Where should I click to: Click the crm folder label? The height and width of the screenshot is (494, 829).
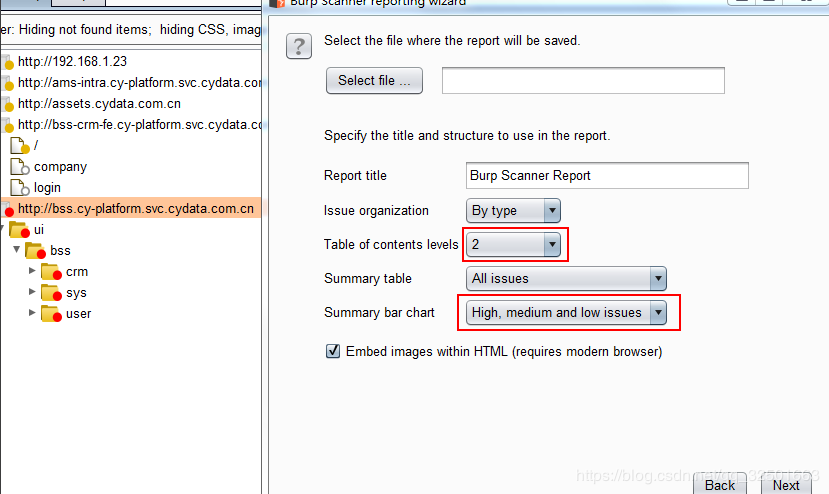(77, 272)
